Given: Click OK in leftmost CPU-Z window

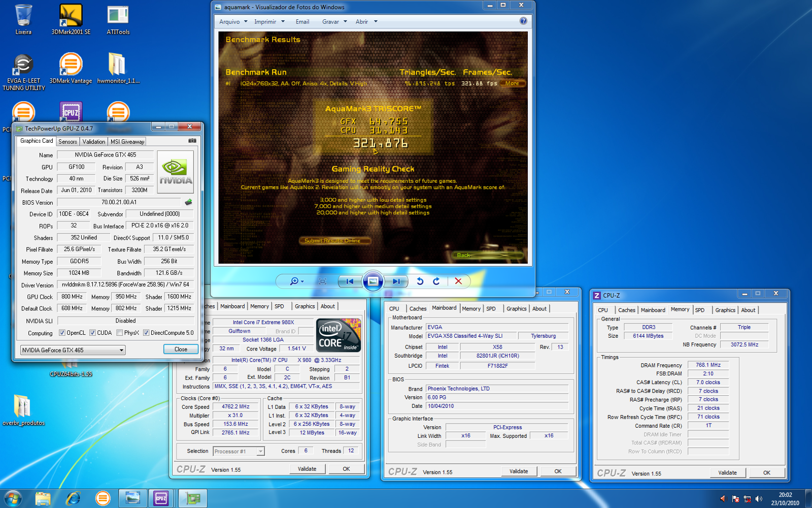Looking at the screenshot, I should 346,469.
